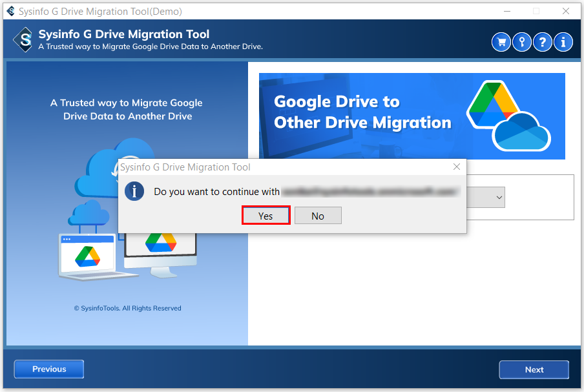584x392 pixels.
Task: Click the title bar app icon
Action: click(x=11, y=11)
